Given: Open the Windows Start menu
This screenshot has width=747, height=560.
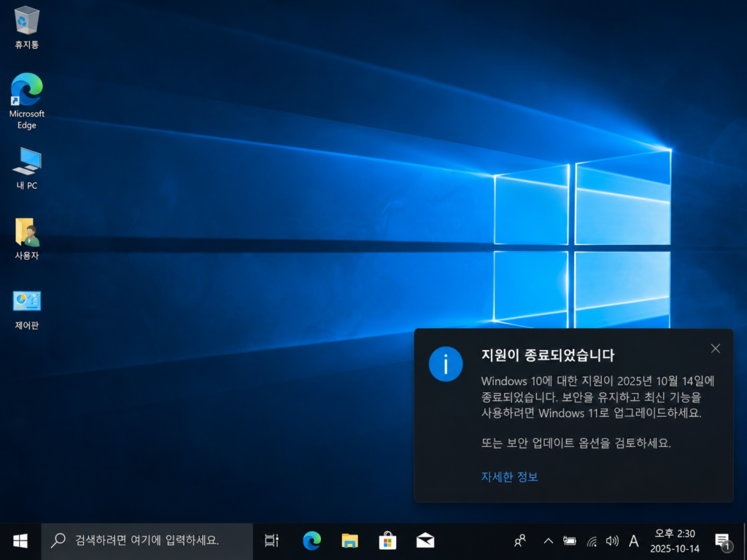Looking at the screenshot, I should pyautogui.click(x=20, y=541).
